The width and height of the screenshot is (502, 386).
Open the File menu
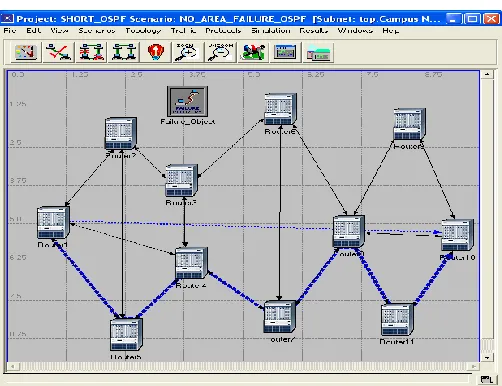point(10,31)
